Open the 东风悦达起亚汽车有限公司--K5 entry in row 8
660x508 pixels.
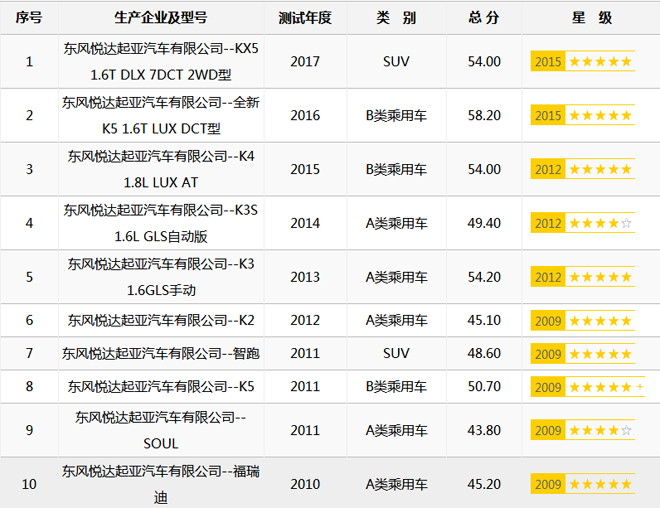pyautogui.click(x=161, y=386)
